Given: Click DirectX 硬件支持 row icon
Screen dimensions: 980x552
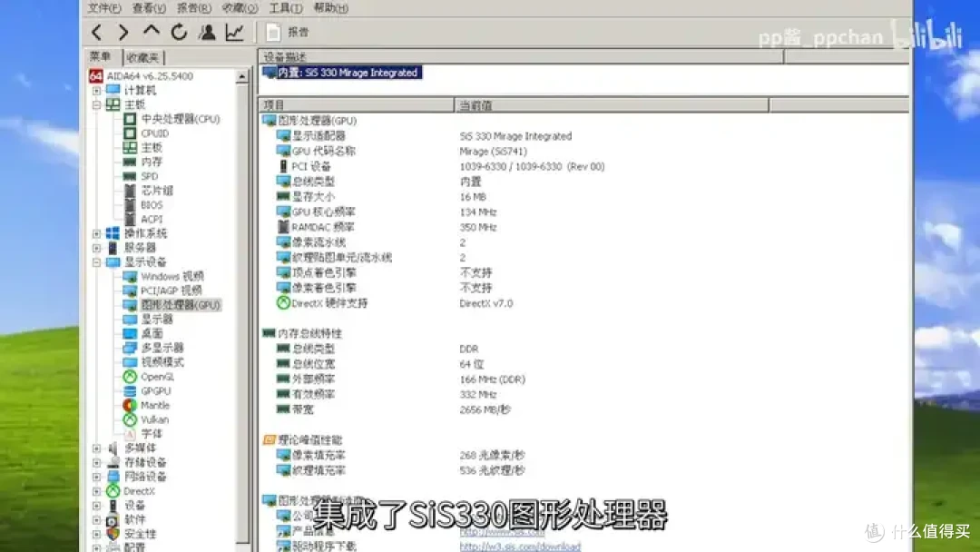Looking at the screenshot, I should [283, 302].
